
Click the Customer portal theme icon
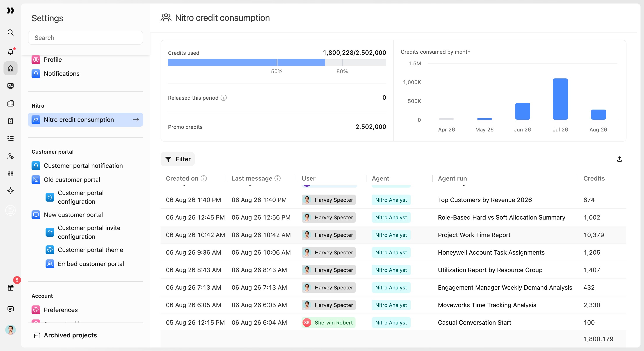(x=50, y=250)
